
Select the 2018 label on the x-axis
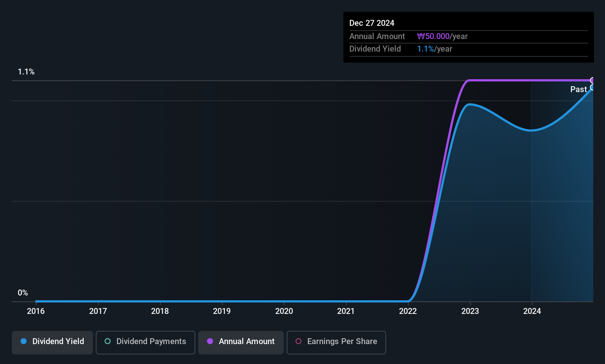pyautogui.click(x=160, y=311)
